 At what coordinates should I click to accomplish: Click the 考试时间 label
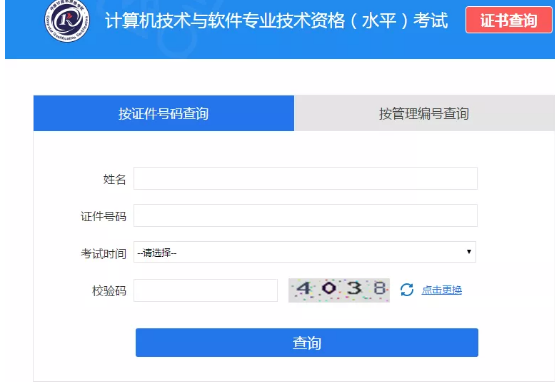[103, 253]
